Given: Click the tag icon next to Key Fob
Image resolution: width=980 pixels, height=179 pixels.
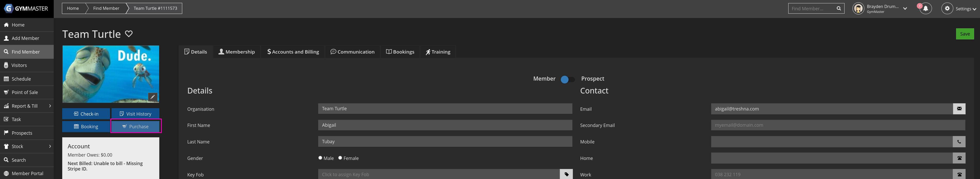Looking at the screenshot, I should click(x=566, y=174).
